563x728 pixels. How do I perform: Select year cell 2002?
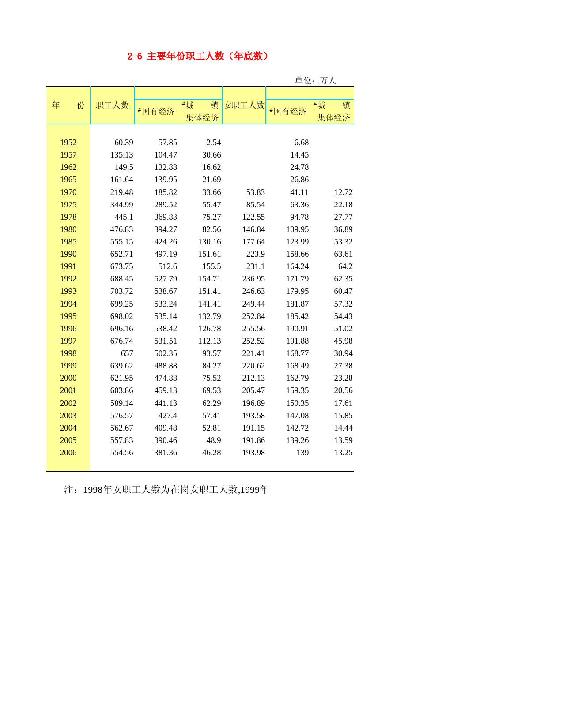click(x=68, y=403)
